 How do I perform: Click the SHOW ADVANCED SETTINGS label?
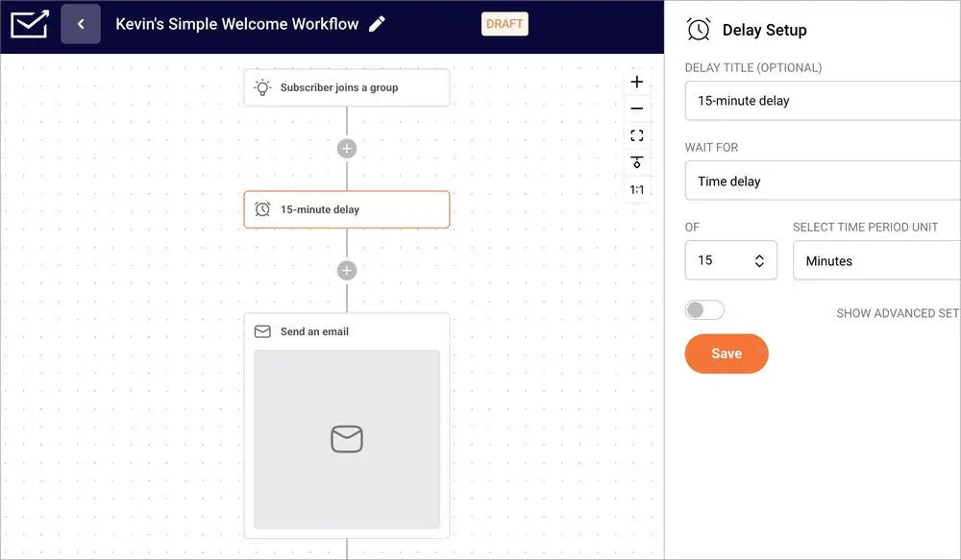pos(899,313)
